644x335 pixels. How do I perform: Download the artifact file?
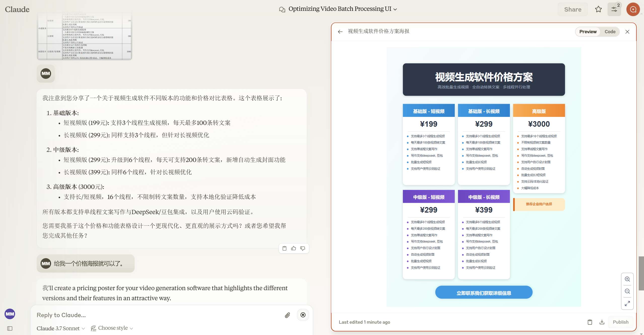pyautogui.click(x=602, y=322)
